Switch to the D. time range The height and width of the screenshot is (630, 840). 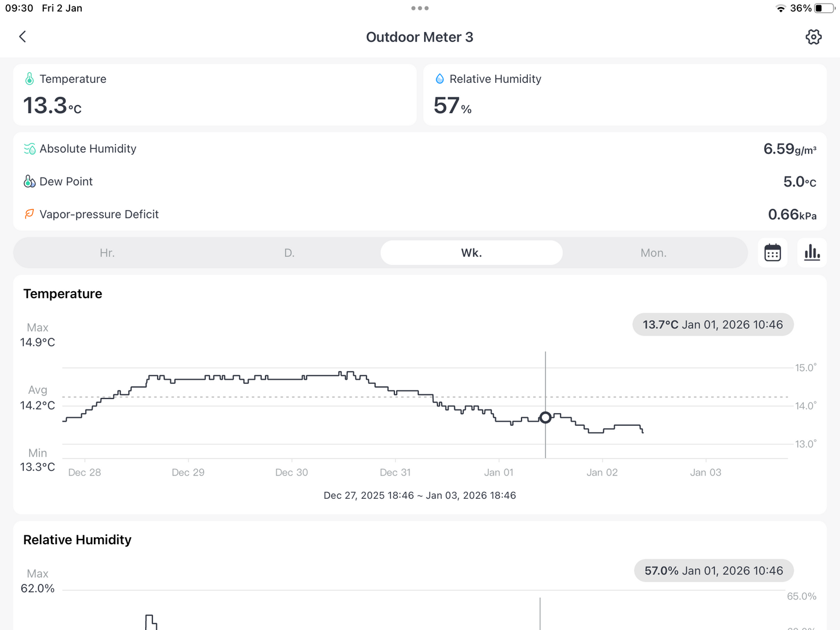click(289, 253)
